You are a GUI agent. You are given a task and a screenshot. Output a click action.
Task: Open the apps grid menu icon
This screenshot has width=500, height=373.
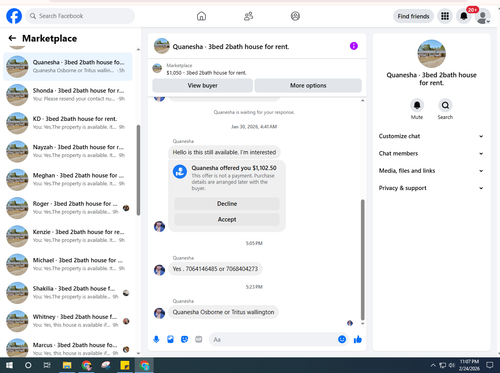click(445, 16)
